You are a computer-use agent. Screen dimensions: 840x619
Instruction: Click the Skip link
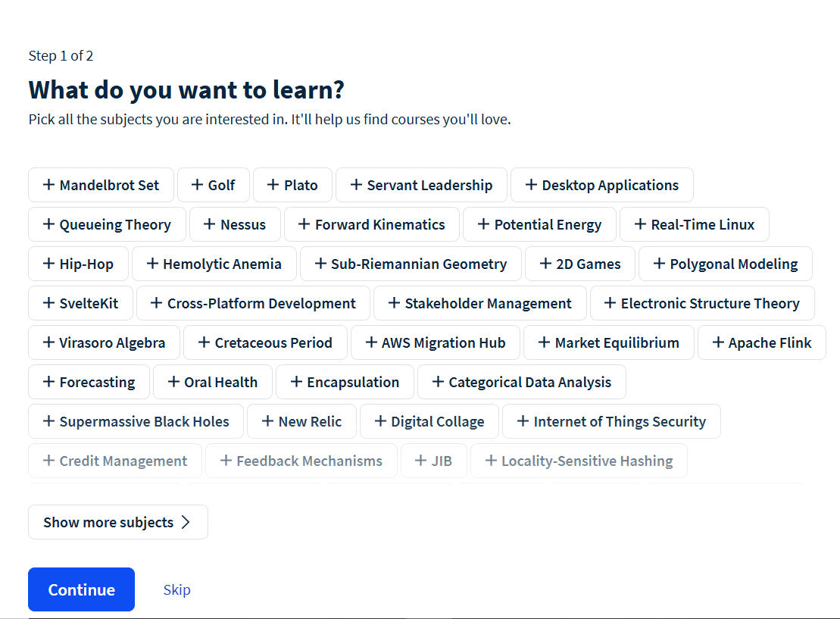tap(176, 589)
